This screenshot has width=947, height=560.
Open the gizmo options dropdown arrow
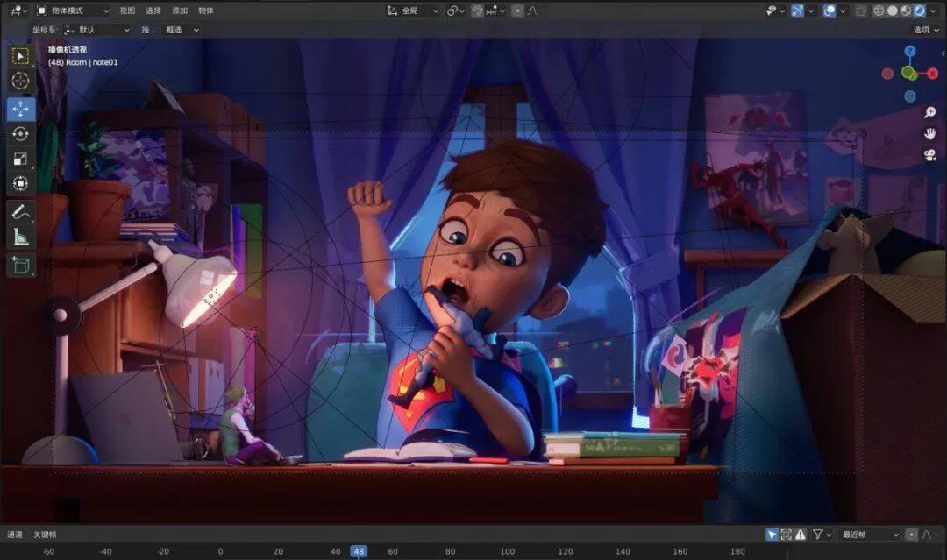coord(811,11)
